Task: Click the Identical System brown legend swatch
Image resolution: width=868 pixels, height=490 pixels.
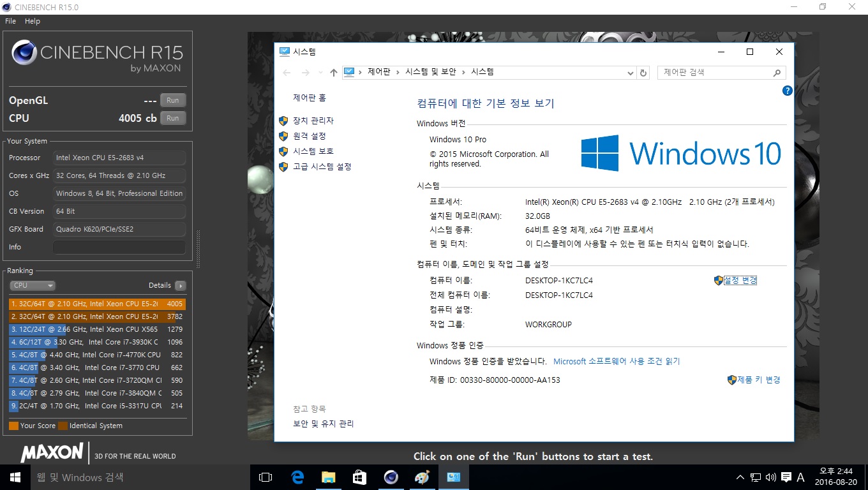Action: pos(63,426)
